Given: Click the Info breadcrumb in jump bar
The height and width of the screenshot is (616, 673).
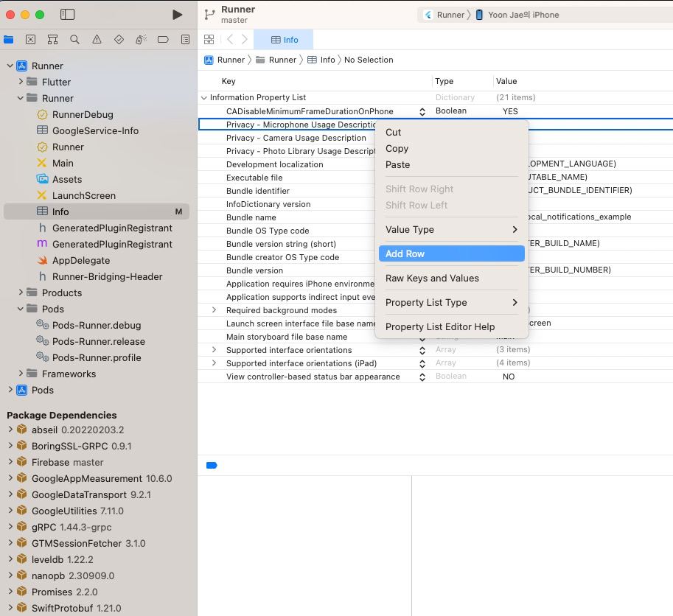Looking at the screenshot, I should tap(321, 60).
